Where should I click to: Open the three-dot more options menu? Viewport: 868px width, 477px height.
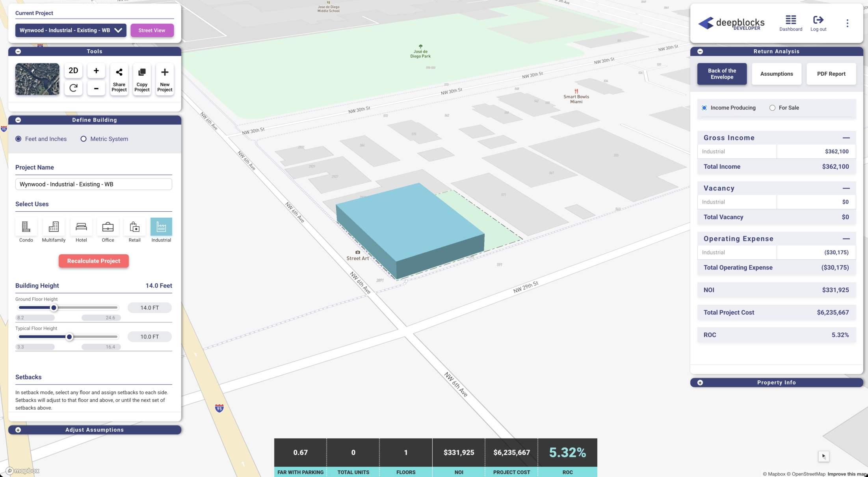pos(848,23)
